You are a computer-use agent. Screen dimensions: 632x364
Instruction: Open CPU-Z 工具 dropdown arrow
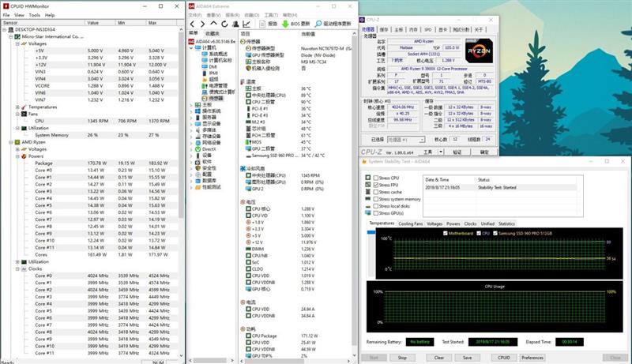click(441, 152)
